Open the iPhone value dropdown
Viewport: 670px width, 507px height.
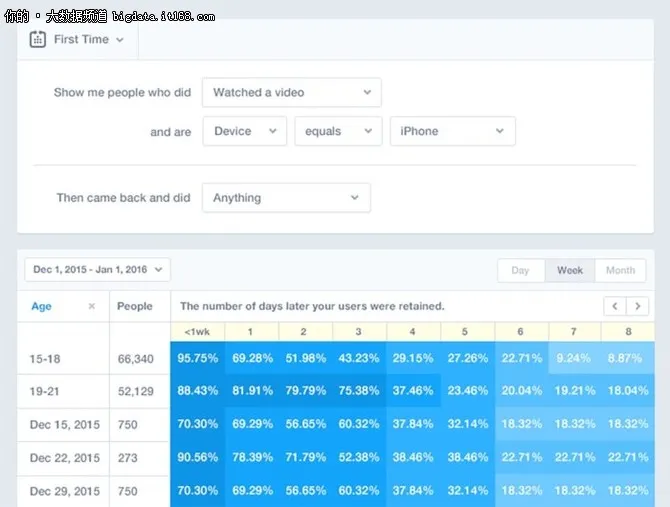click(453, 131)
